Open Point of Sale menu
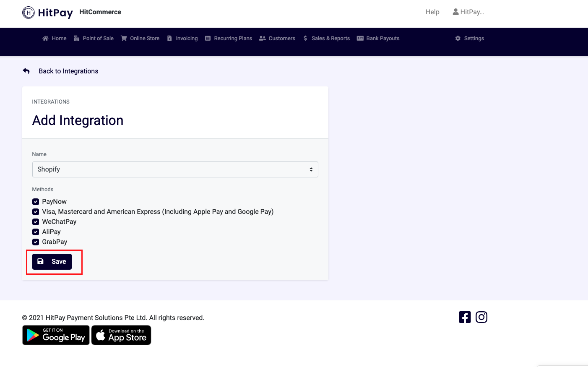 pos(94,38)
